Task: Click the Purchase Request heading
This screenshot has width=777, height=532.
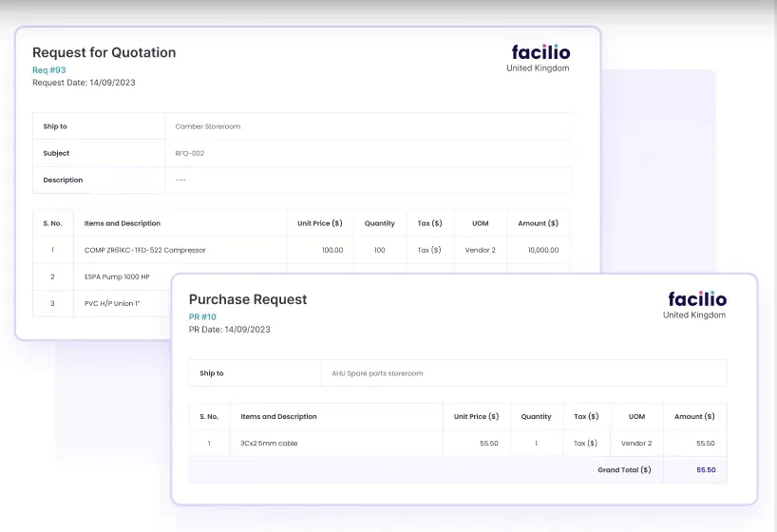Action: tap(248, 299)
